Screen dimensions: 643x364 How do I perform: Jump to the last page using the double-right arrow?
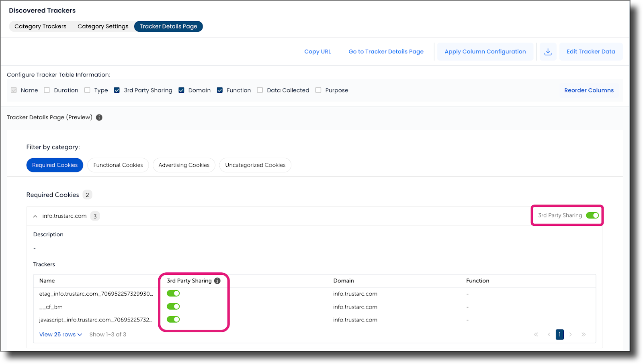point(584,334)
